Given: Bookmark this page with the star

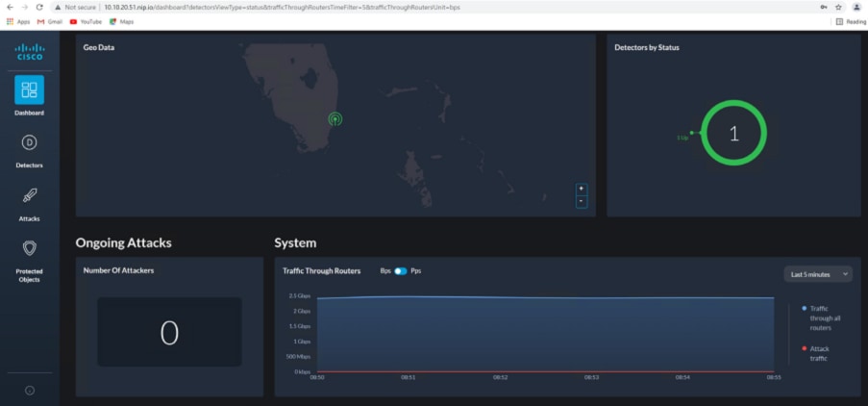Looking at the screenshot, I should pyautogui.click(x=838, y=7).
